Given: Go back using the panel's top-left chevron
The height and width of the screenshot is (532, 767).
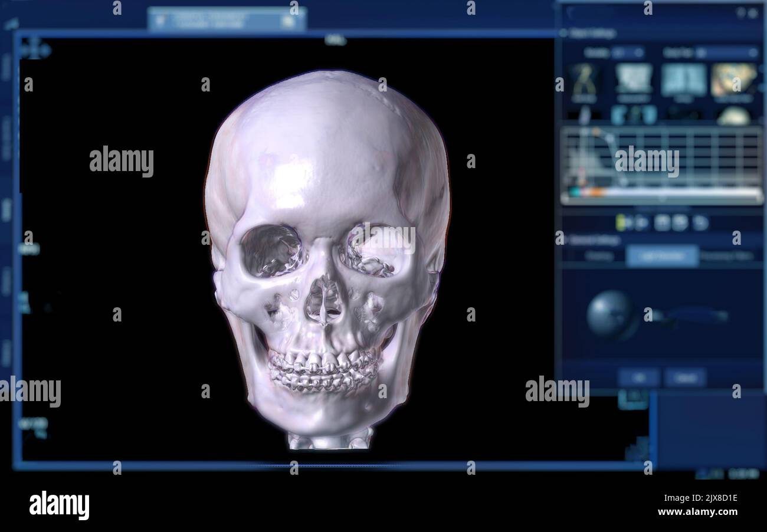Looking at the screenshot, I should (x=569, y=12).
